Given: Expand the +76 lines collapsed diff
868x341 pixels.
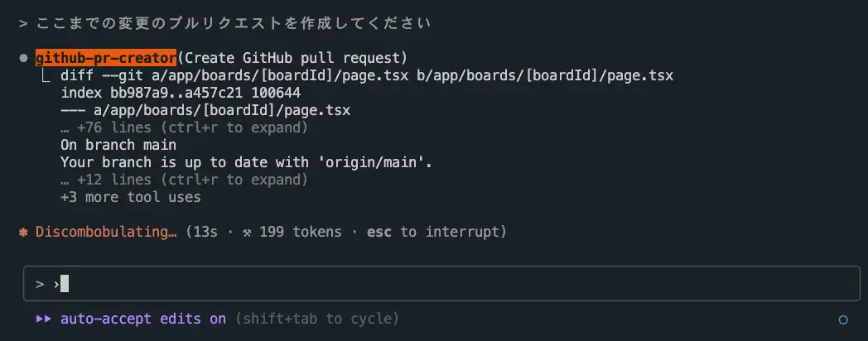Looking at the screenshot, I should [185, 127].
